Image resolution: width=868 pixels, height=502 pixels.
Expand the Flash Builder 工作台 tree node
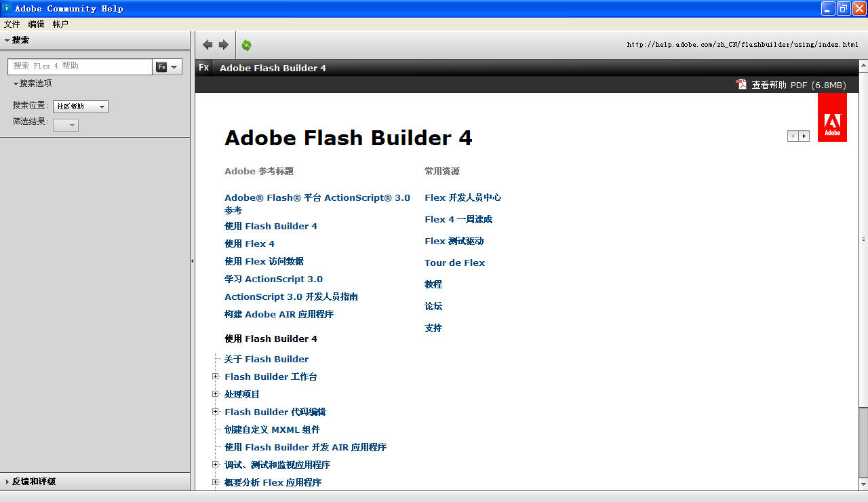[x=216, y=376]
